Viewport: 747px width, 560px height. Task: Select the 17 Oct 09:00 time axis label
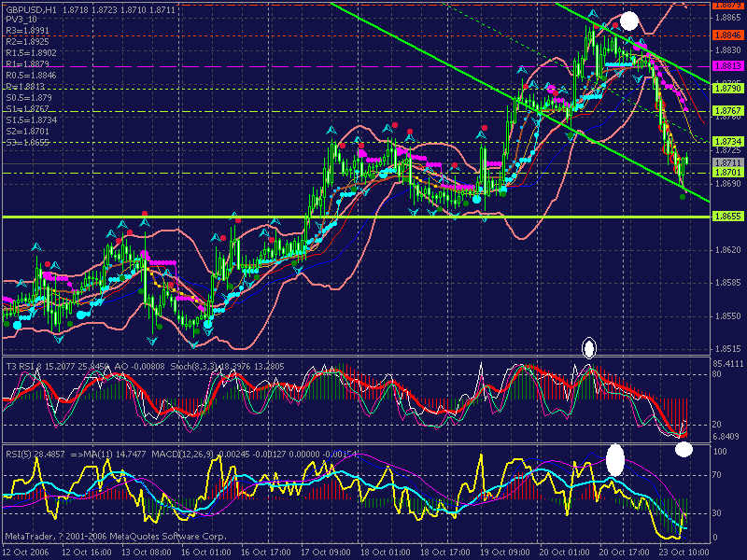click(326, 553)
